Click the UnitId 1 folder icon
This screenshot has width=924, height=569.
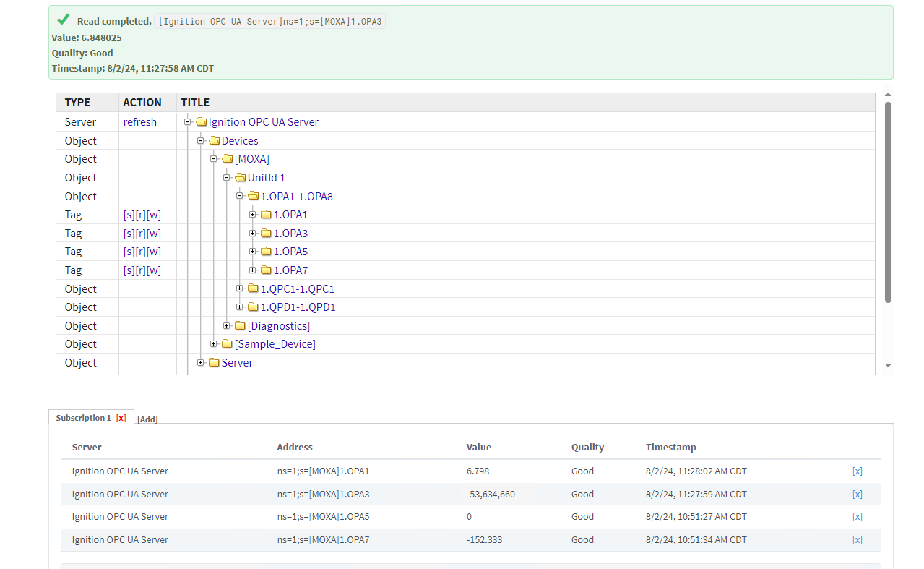(241, 178)
